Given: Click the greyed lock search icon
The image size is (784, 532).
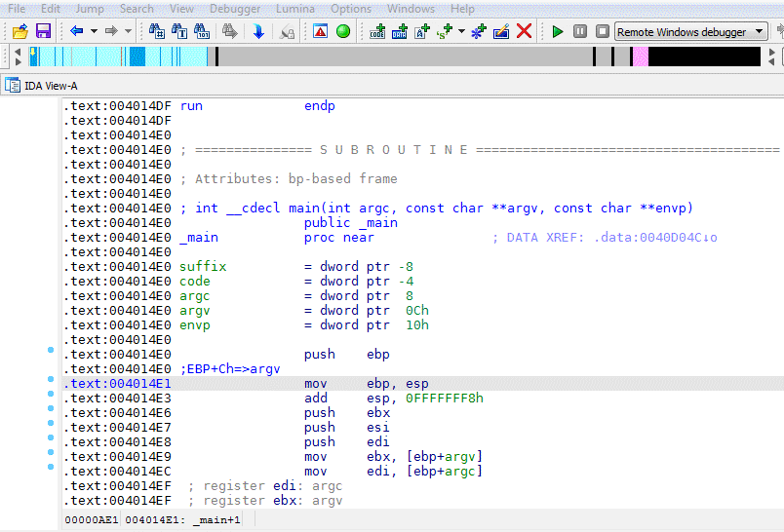Looking at the screenshot, I should click(287, 32).
